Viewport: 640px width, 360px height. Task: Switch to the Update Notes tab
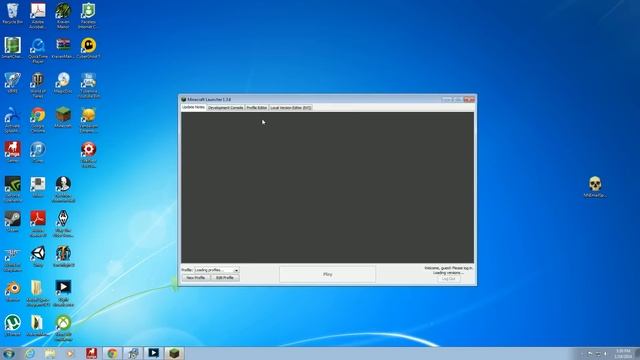(x=193, y=107)
